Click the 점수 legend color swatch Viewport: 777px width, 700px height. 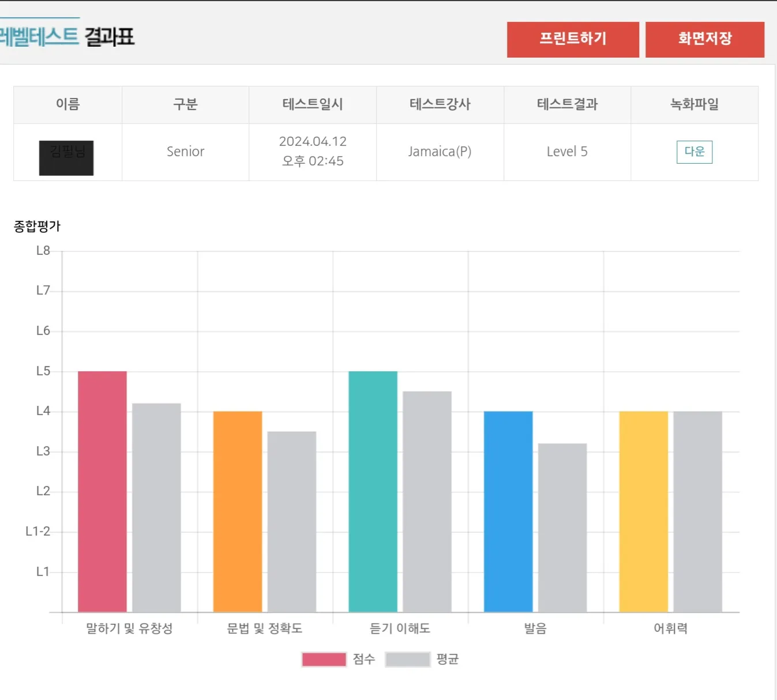click(324, 658)
